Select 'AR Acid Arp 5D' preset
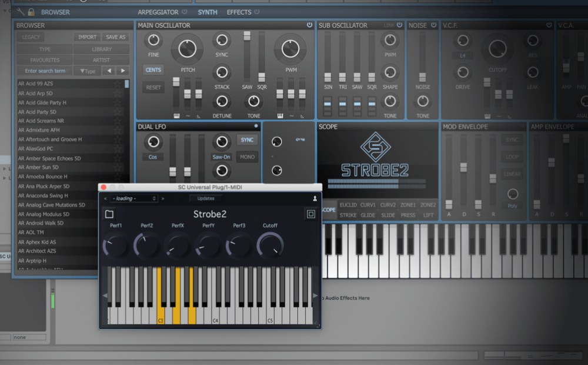Viewport: 588px width, 365px height. [36, 93]
